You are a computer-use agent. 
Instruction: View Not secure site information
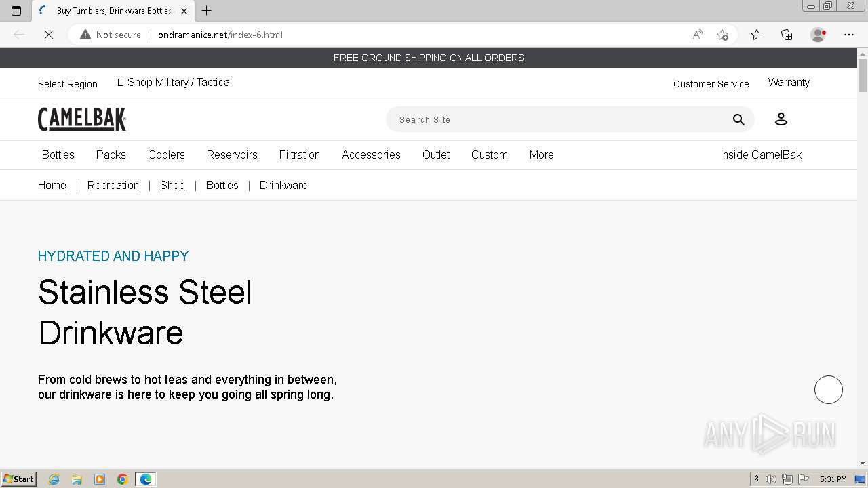point(111,35)
